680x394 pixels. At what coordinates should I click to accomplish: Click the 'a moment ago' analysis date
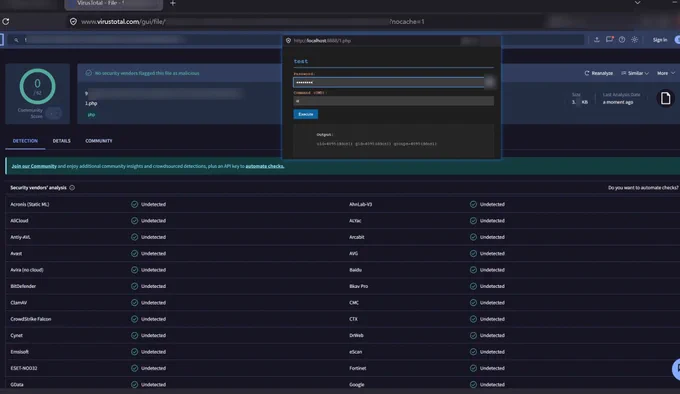click(618, 102)
